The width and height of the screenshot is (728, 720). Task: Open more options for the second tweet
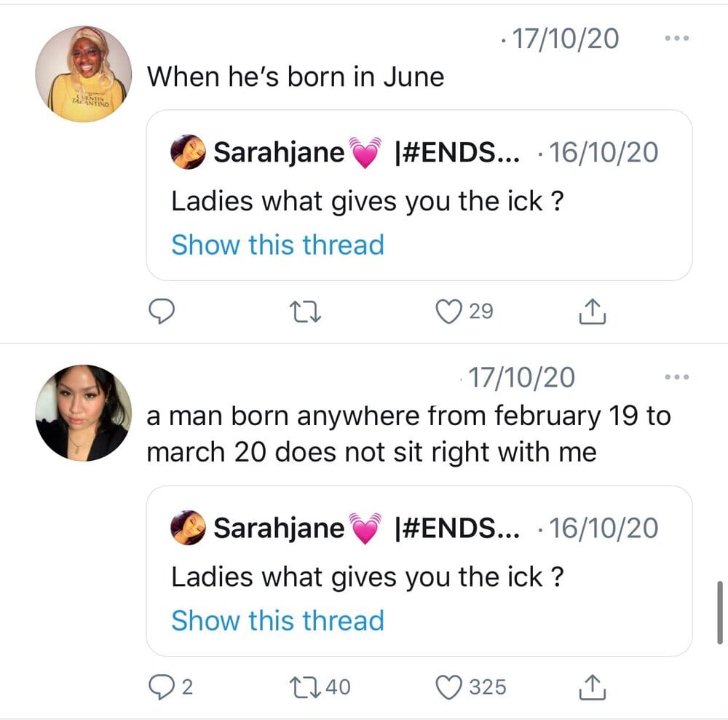(x=677, y=377)
